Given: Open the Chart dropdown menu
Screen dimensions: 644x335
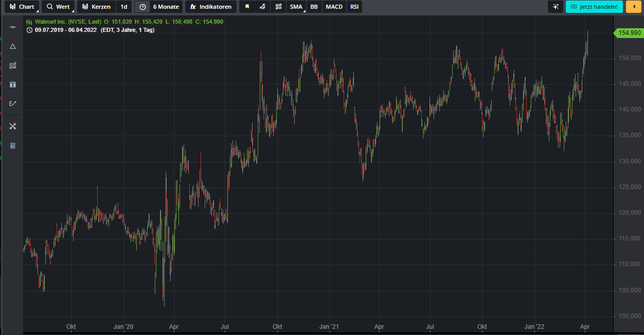Looking at the screenshot, I should pyautogui.click(x=22, y=7).
